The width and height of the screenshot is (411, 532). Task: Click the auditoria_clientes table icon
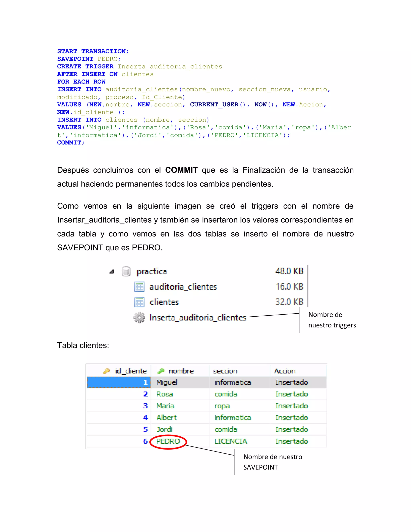point(139,287)
